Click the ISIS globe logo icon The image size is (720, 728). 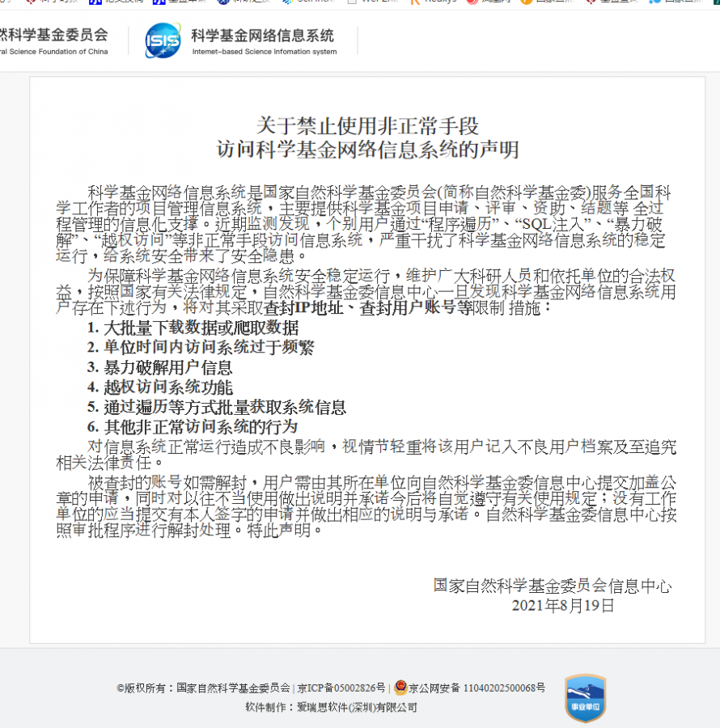163,40
